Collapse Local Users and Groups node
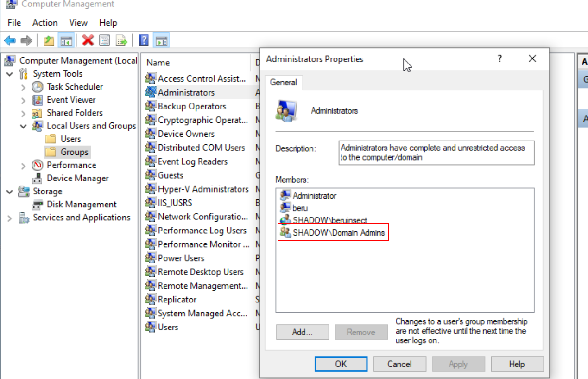Viewport: 588px width, 379px height. [24, 126]
